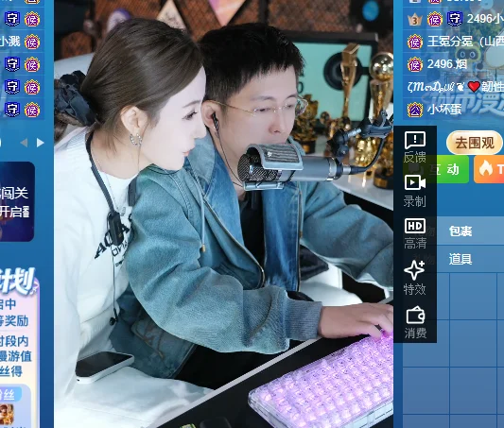Click the 侯 badge next to crown icon
The height and width of the screenshot is (428, 504).
[x=435, y=19]
